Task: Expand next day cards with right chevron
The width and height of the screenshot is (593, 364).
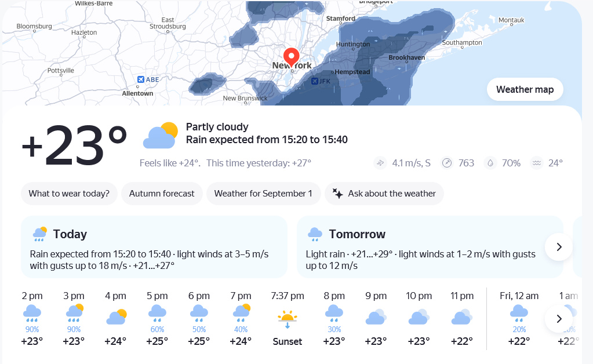Action: tap(559, 247)
